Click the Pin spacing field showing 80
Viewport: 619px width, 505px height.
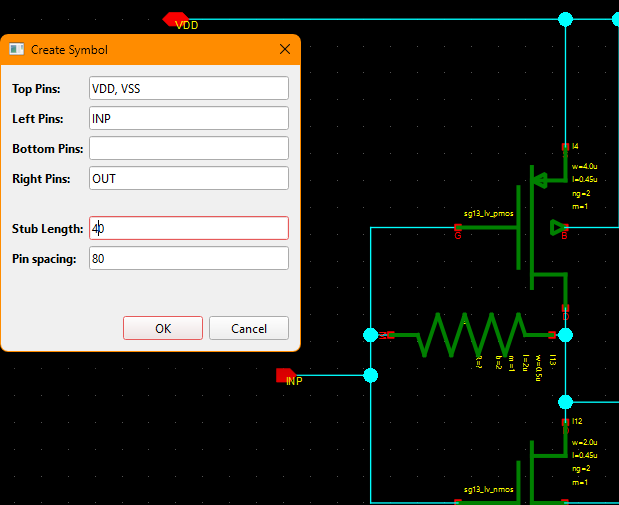[189, 258]
